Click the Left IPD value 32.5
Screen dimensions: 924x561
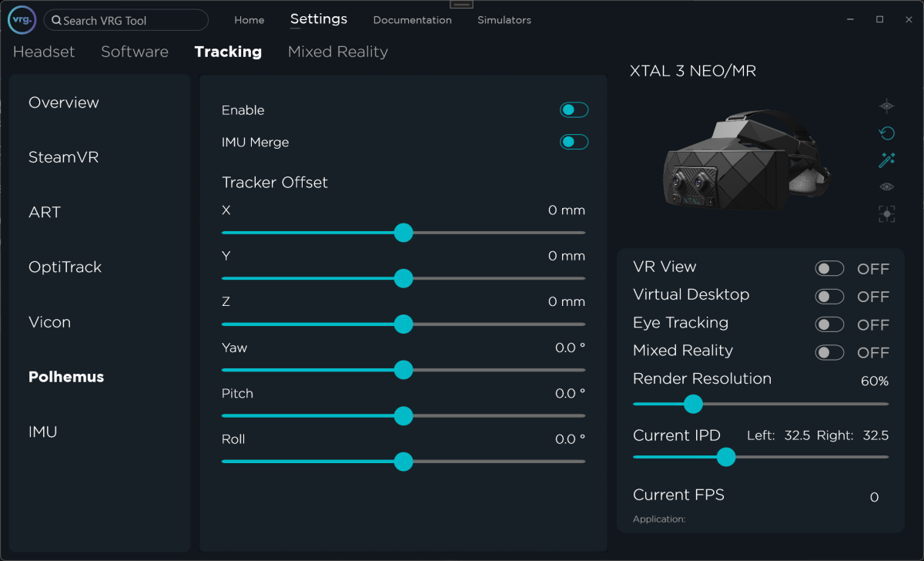coord(797,435)
